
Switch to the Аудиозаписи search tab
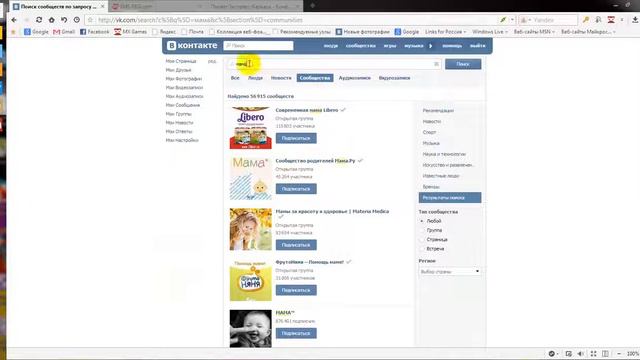click(355, 78)
